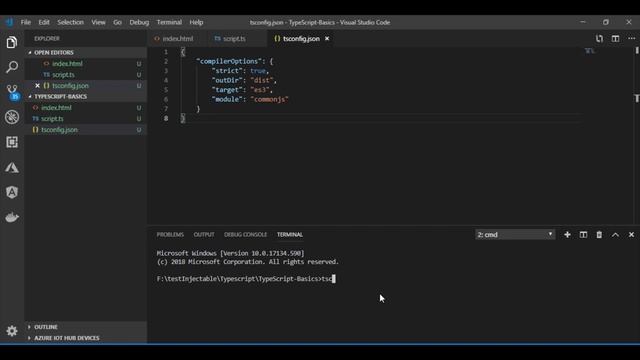Expand the Outline section
The image size is (640, 360).
point(86,327)
